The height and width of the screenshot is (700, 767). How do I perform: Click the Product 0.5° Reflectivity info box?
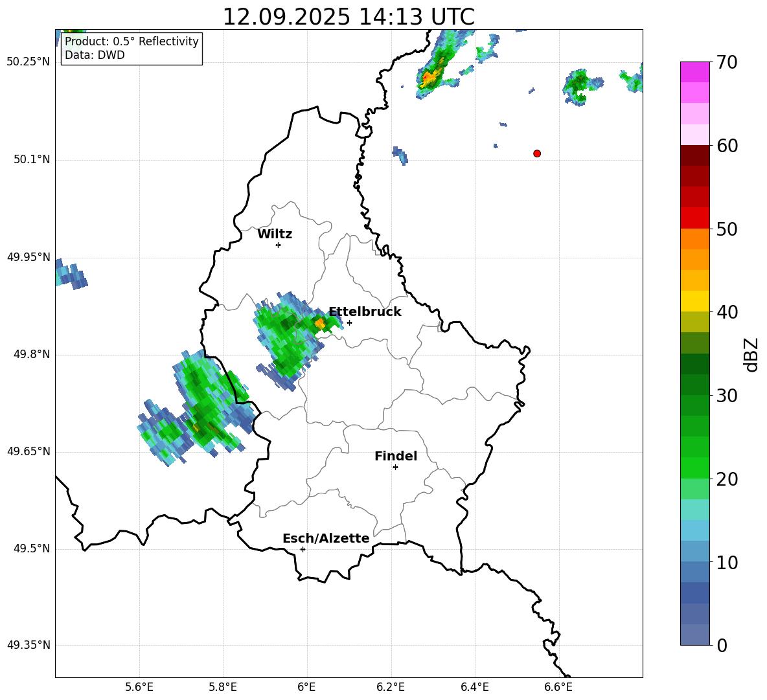coord(132,49)
